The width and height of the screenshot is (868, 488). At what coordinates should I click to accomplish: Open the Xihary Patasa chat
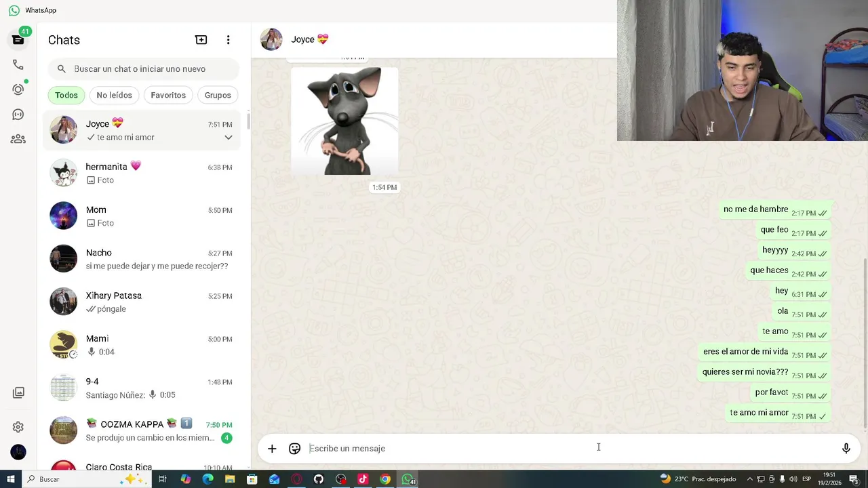point(142,302)
